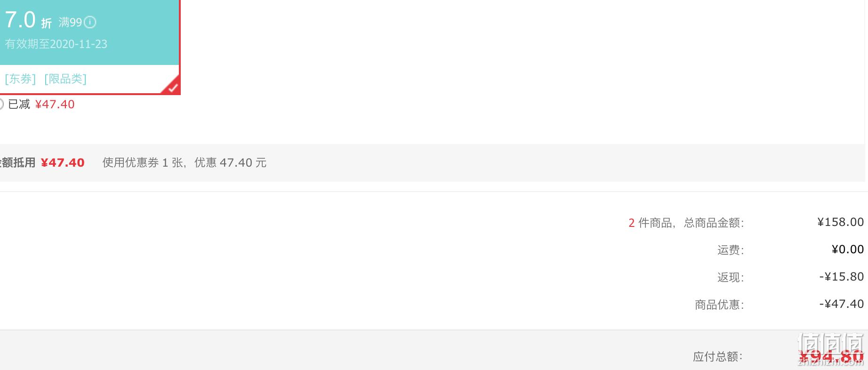The height and width of the screenshot is (370, 868).
Task: Click the cashback value -¥15.80
Action: tap(842, 276)
